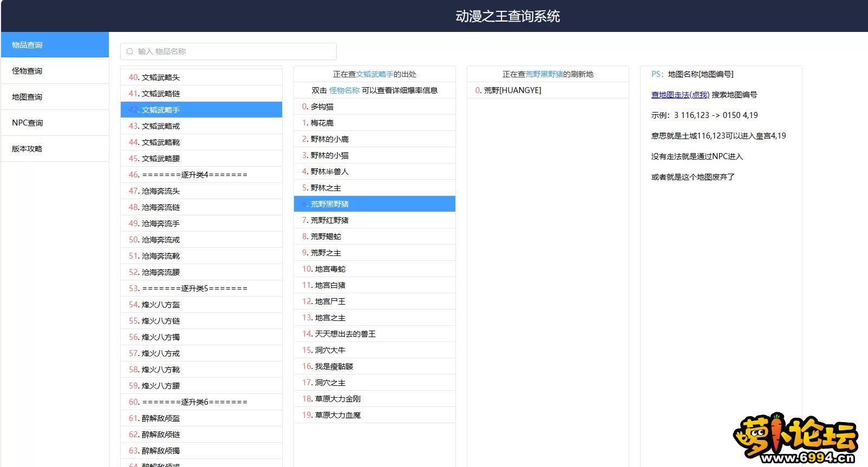This screenshot has width=868, height=467.
Task: Pick monster 3. 野林的小猫
Action: [375, 155]
